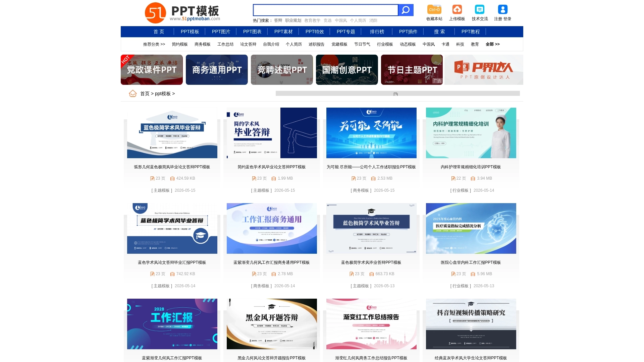The image size is (644, 362).
Task: Click title 蓝紫渐变几何风工作汇报商务通用PPT模板
Action: tap(271, 262)
